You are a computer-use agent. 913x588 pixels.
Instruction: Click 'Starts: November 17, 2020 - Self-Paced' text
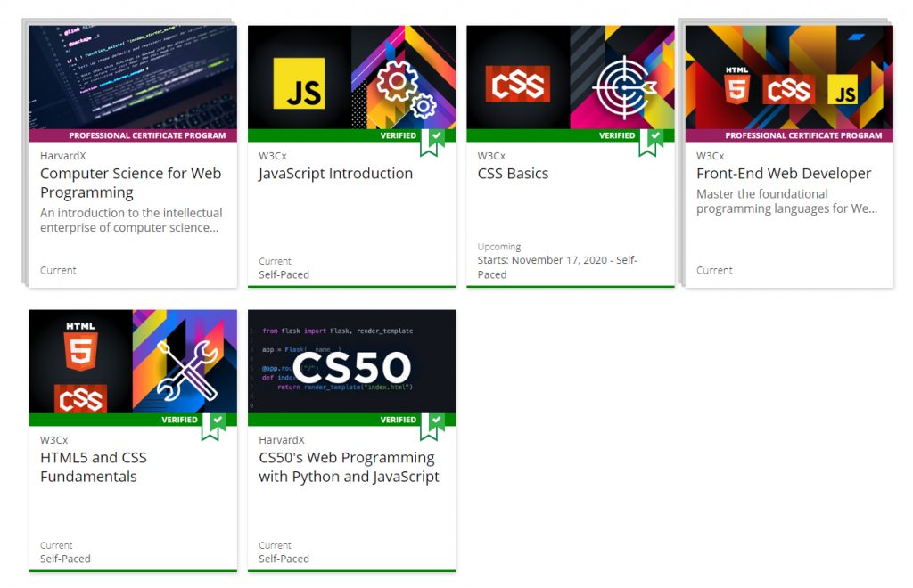click(x=557, y=267)
